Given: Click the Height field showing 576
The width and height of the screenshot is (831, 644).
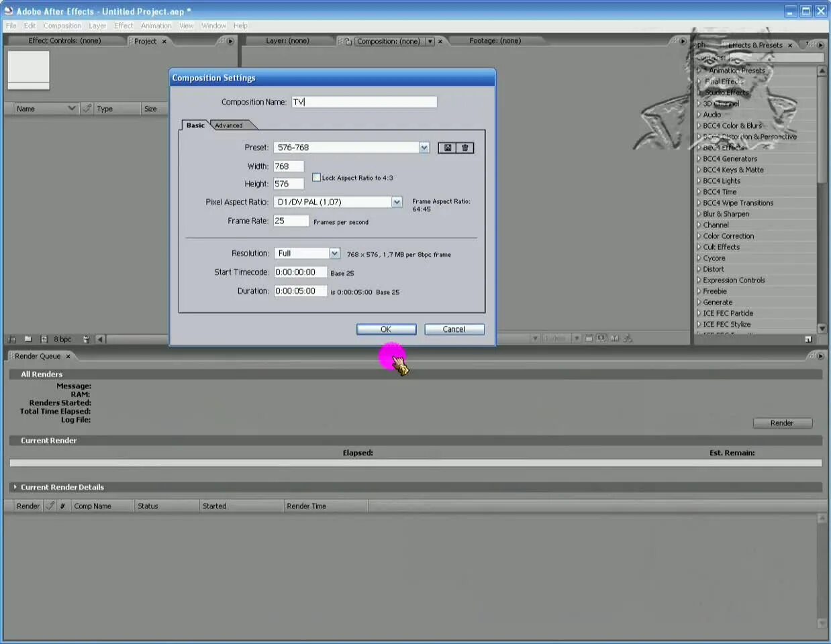Looking at the screenshot, I should 288,184.
